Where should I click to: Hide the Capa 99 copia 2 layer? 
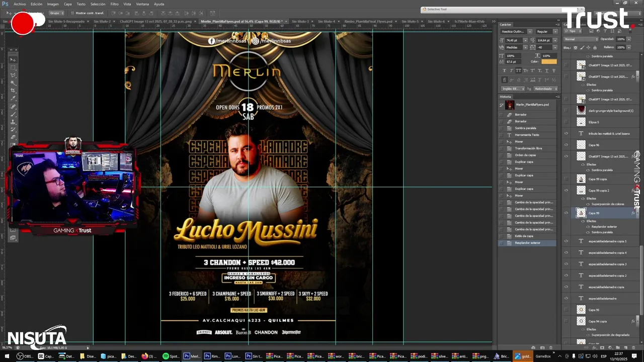click(x=566, y=190)
